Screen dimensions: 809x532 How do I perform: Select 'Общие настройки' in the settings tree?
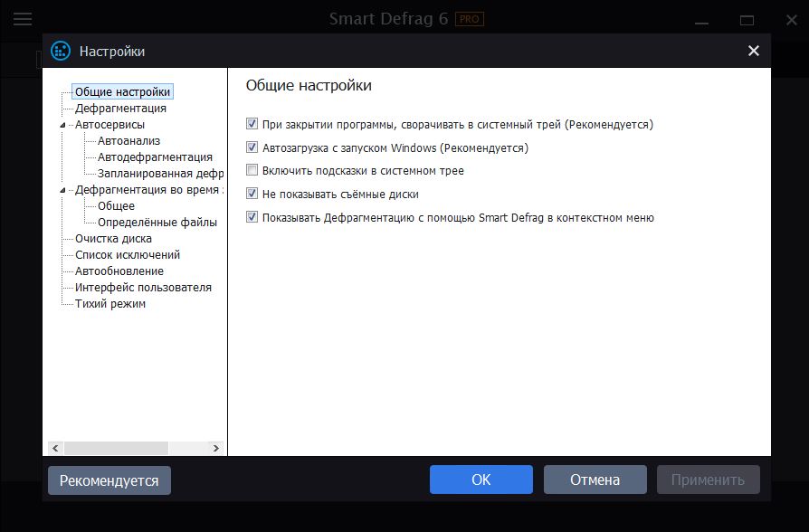[122, 92]
